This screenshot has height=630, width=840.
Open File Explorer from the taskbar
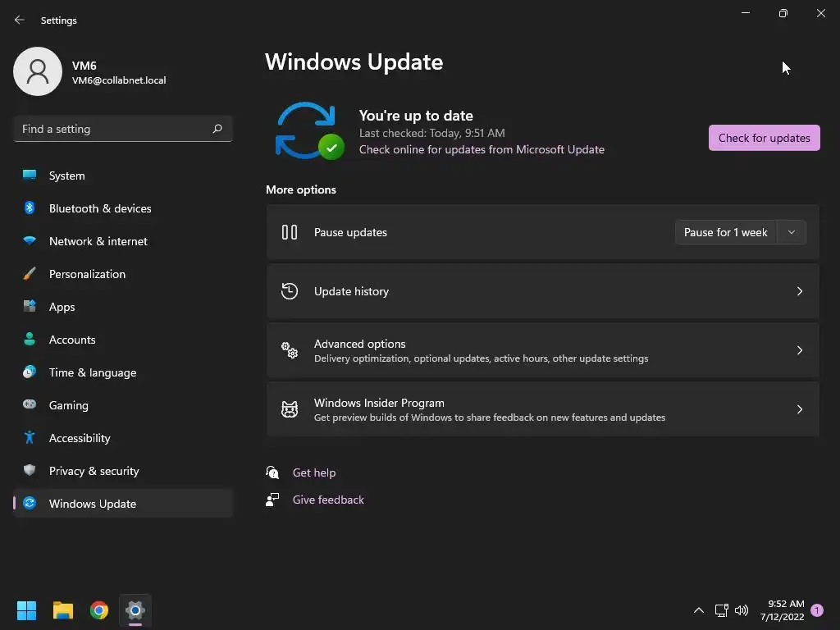point(62,610)
